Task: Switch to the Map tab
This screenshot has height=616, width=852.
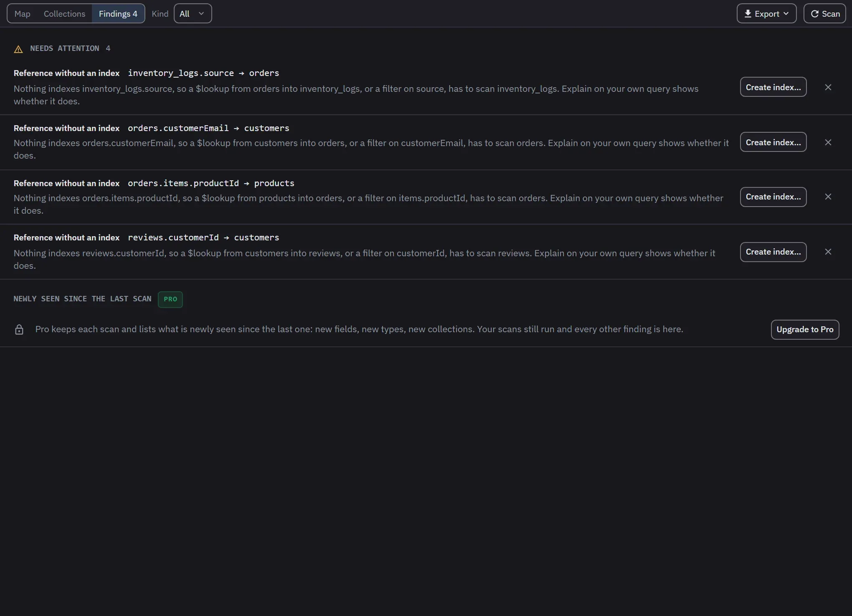Action: point(23,14)
